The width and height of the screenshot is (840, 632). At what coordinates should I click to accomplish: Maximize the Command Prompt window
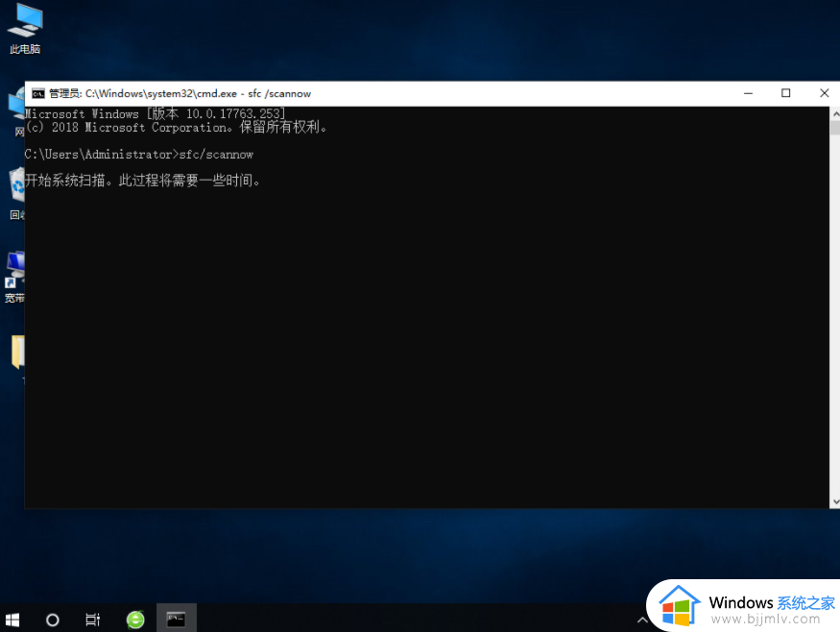point(786,93)
